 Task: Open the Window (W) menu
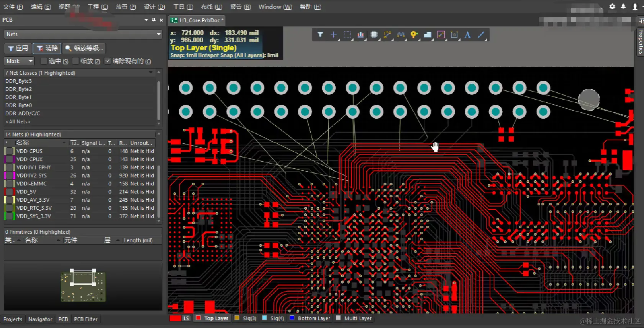coord(275,7)
